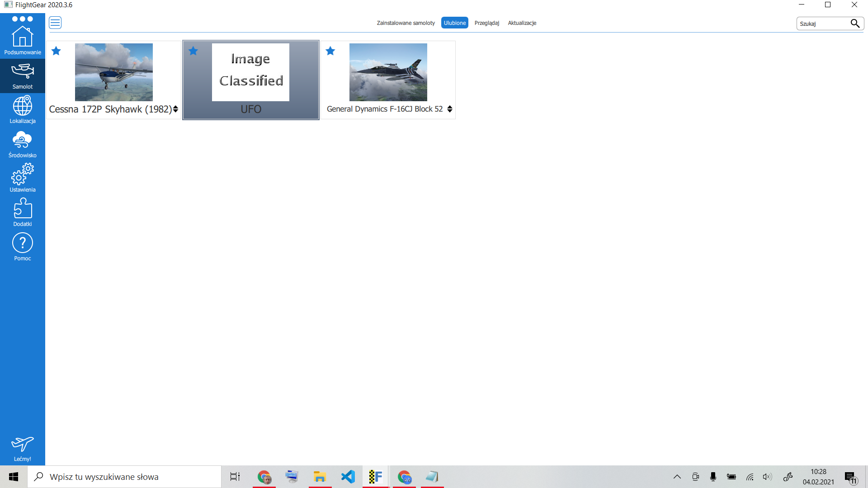Open the Lokalizacja location section
Screen dimensions: 868x488
[x=23, y=110]
